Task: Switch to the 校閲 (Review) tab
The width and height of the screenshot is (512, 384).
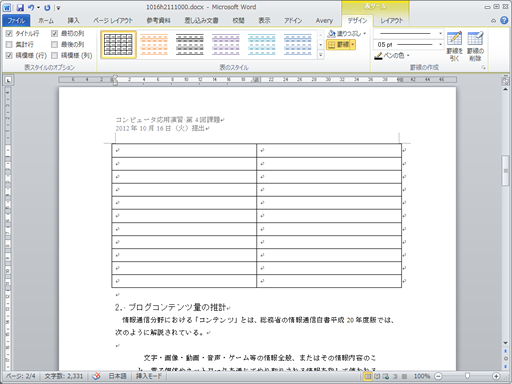Action: tap(238, 21)
